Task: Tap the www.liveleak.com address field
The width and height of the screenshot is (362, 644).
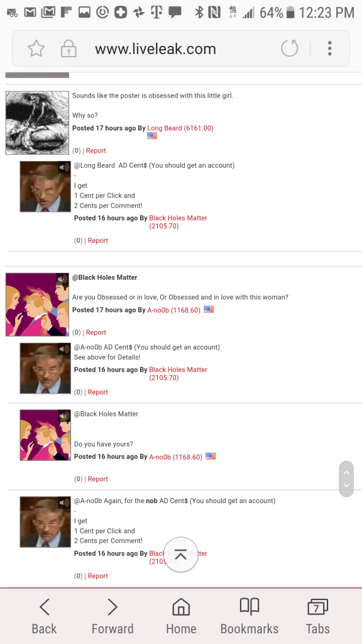Action: (x=156, y=49)
